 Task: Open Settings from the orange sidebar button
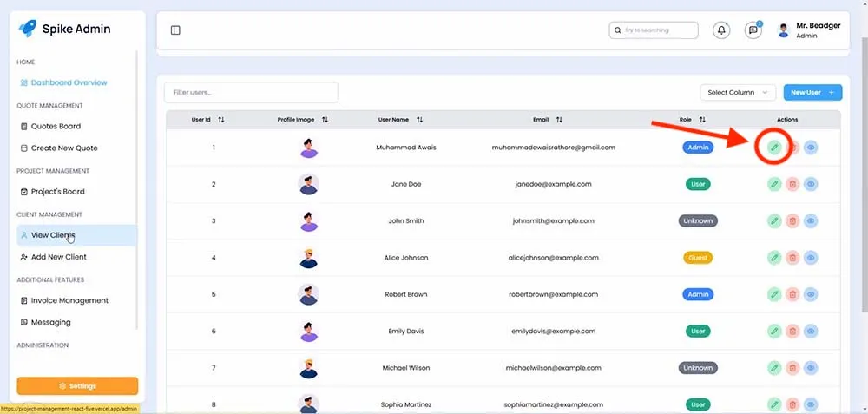(x=77, y=385)
